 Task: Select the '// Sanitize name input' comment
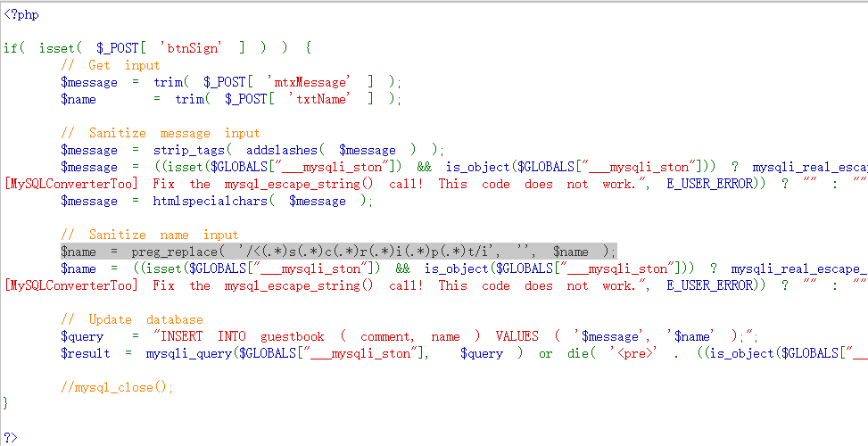tap(150, 235)
